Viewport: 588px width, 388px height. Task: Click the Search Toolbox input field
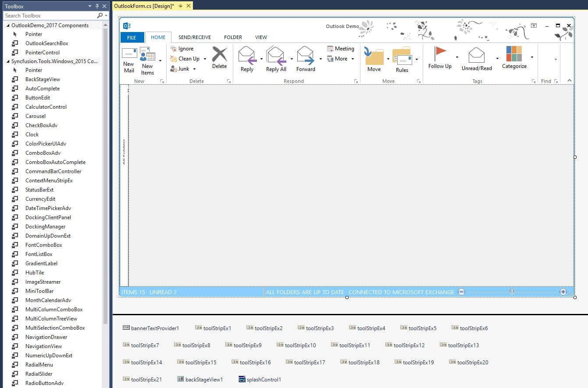(x=50, y=15)
